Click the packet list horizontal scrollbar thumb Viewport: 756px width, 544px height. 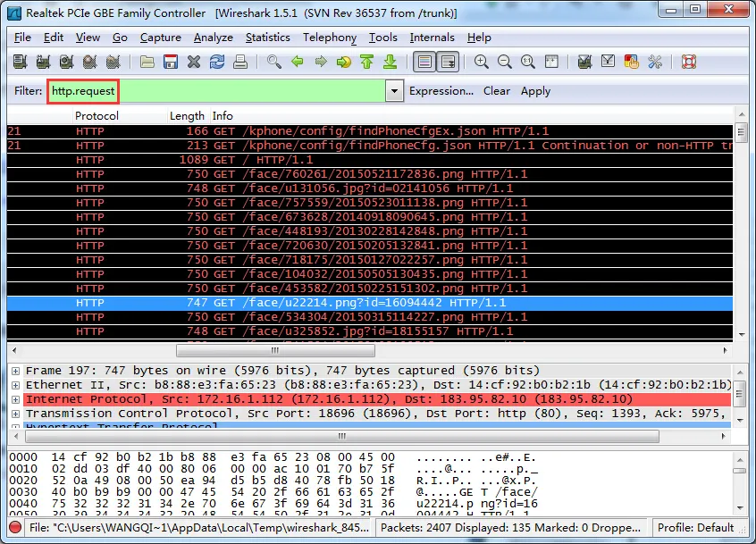click(275, 350)
